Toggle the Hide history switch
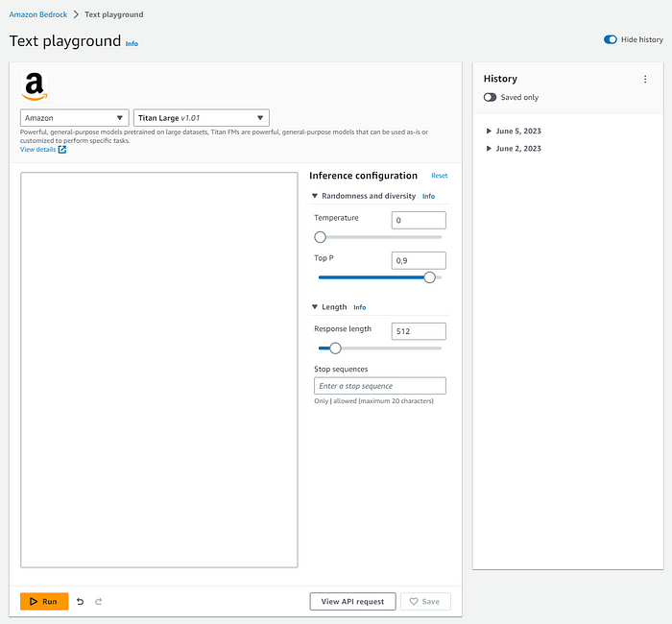The width and height of the screenshot is (672, 624). click(x=611, y=39)
